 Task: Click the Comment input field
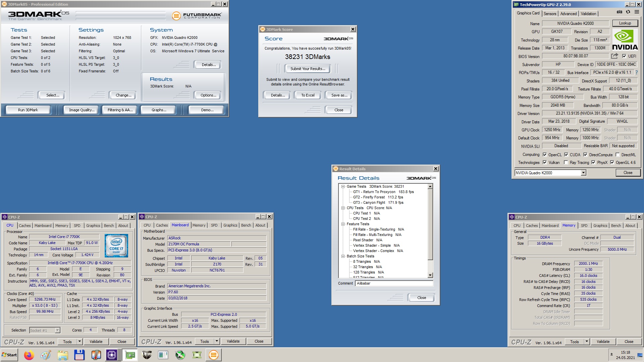[x=394, y=283]
